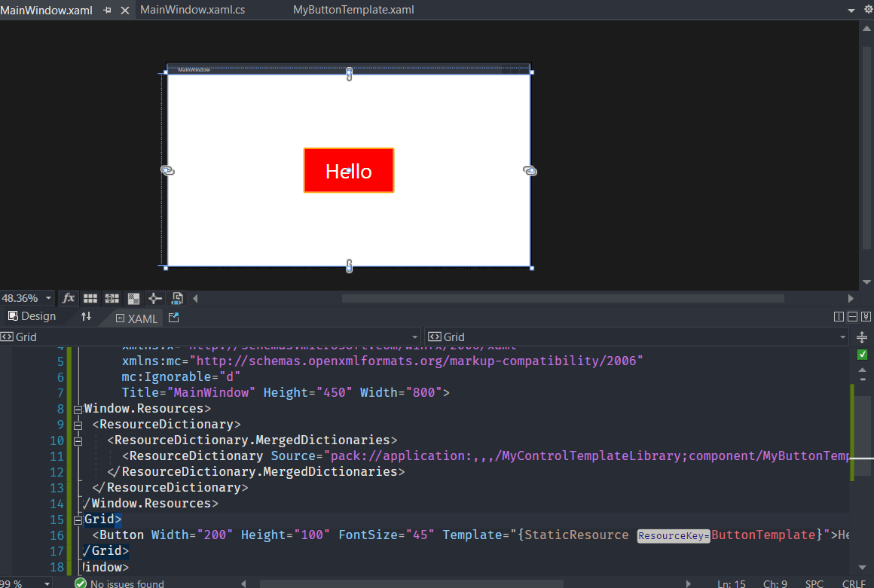The width and height of the screenshot is (874, 588).
Task: Pop out the XAML editor icon
Action: click(x=173, y=318)
